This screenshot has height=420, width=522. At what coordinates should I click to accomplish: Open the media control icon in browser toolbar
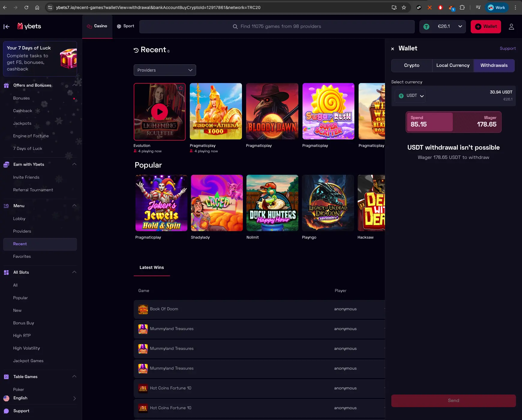point(478,7)
